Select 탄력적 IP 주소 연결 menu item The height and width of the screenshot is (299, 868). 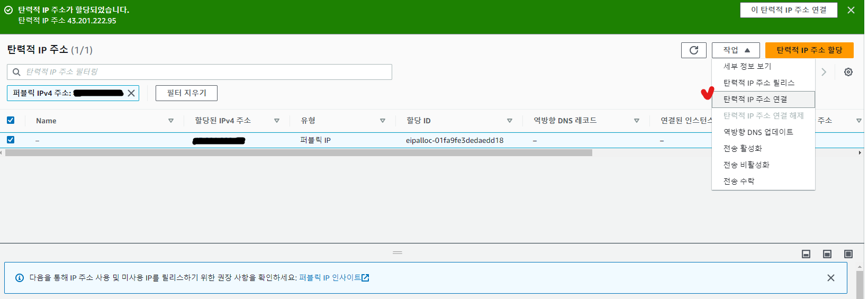[x=755, y=99]
